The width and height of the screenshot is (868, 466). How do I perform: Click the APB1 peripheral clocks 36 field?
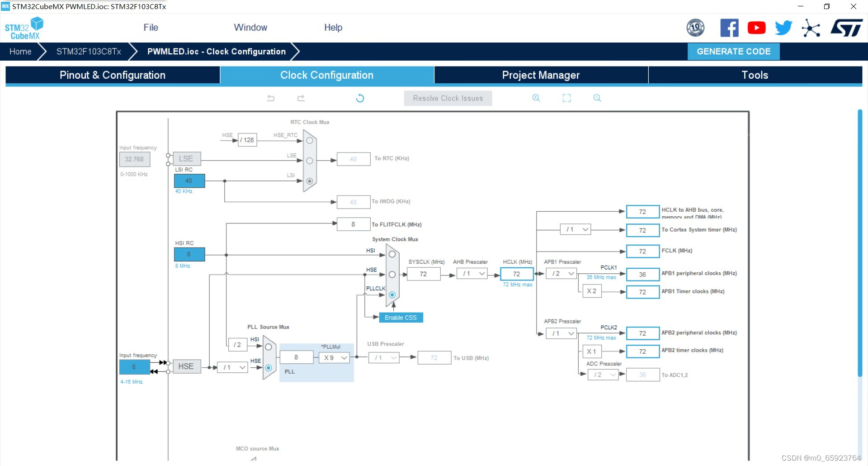(x=643, y=274)
